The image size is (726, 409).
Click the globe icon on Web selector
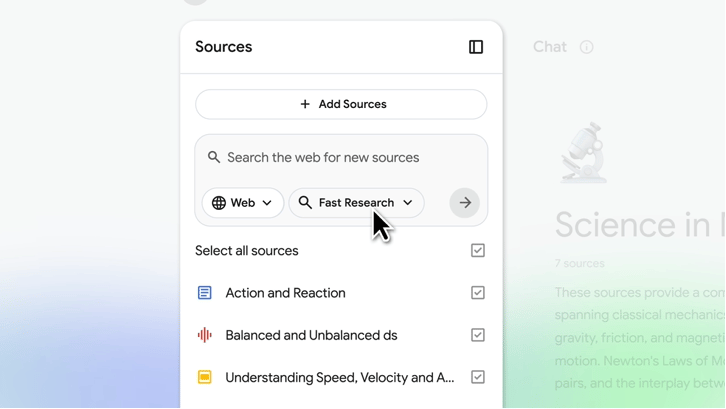pos(219,203)
